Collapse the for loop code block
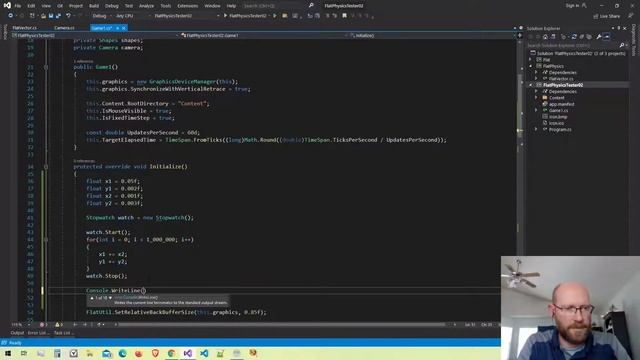This screenshot has height=360, width=640. click(x=46, y=240)
